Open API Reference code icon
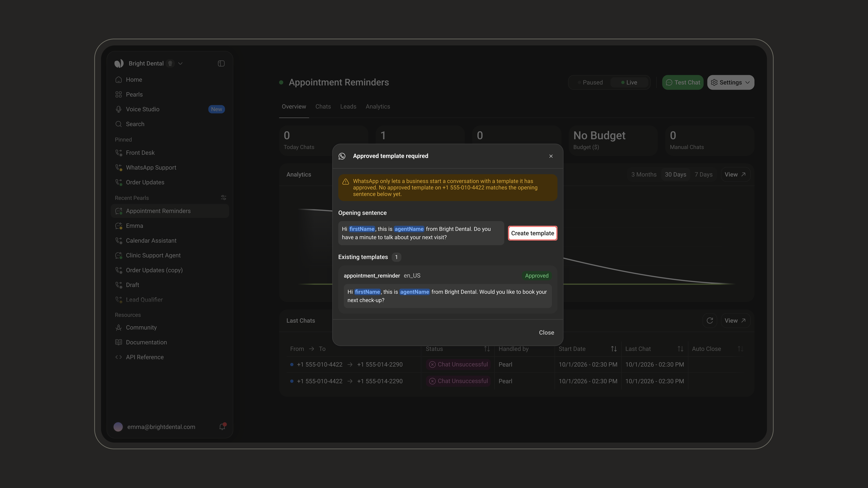This screenshot has width=868, height=488. point(118,357)
